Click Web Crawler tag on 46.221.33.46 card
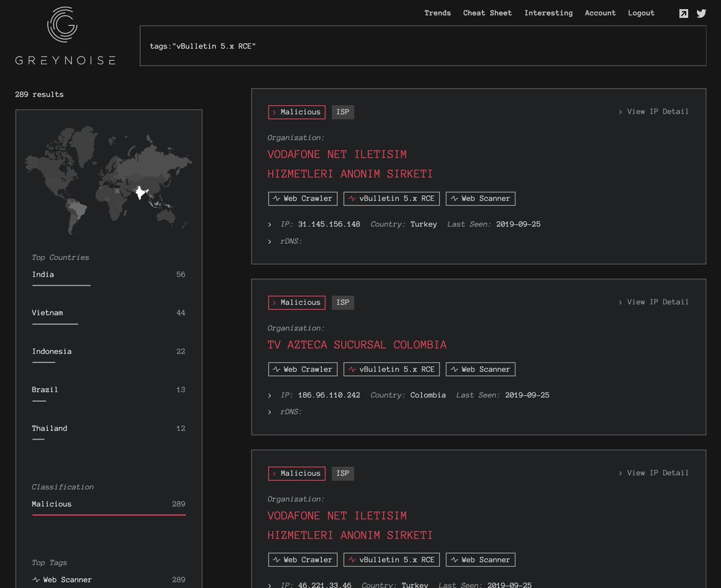The image size is (721, 588). [x=303, y=560]
